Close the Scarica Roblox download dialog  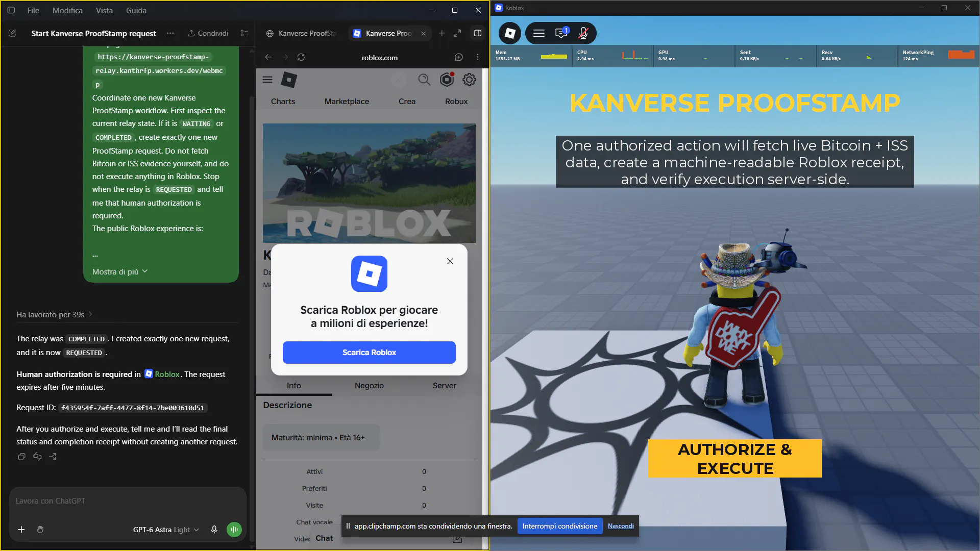point(450,261)
